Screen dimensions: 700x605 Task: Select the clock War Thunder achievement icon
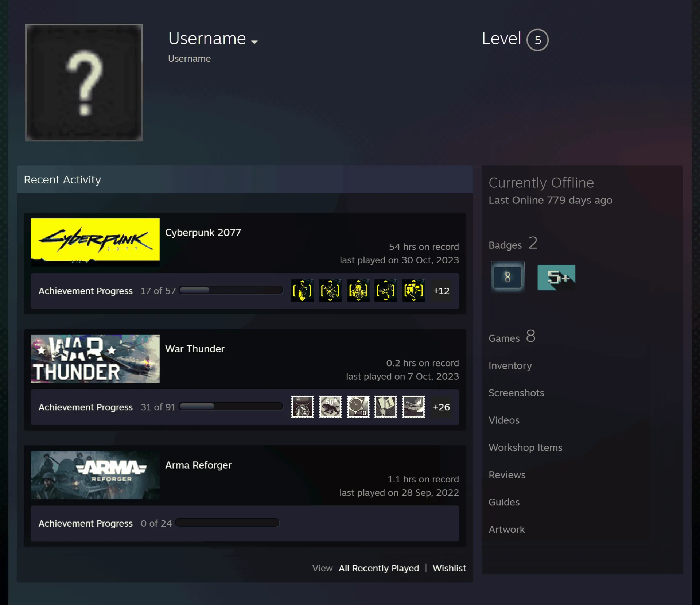click(358, 407)
